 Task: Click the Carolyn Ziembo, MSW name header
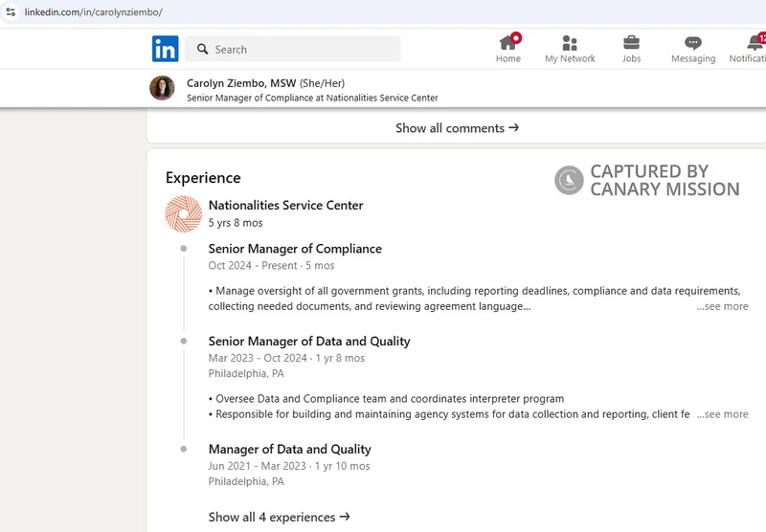[241, 83]
